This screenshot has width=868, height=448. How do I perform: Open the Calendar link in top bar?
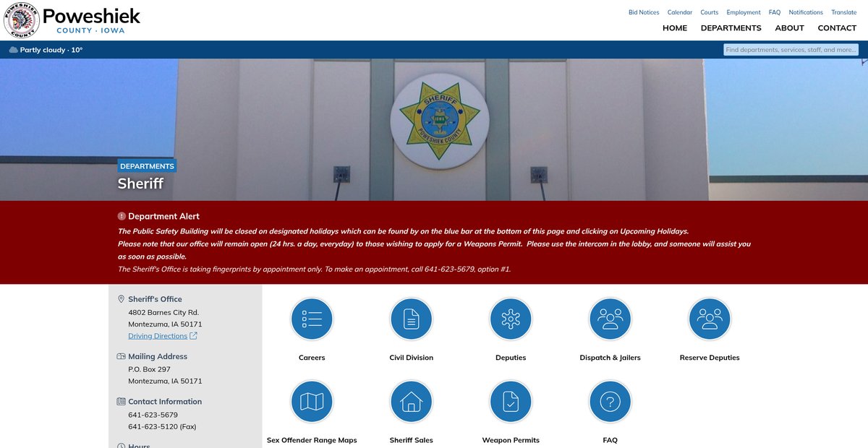pos(680,12)
